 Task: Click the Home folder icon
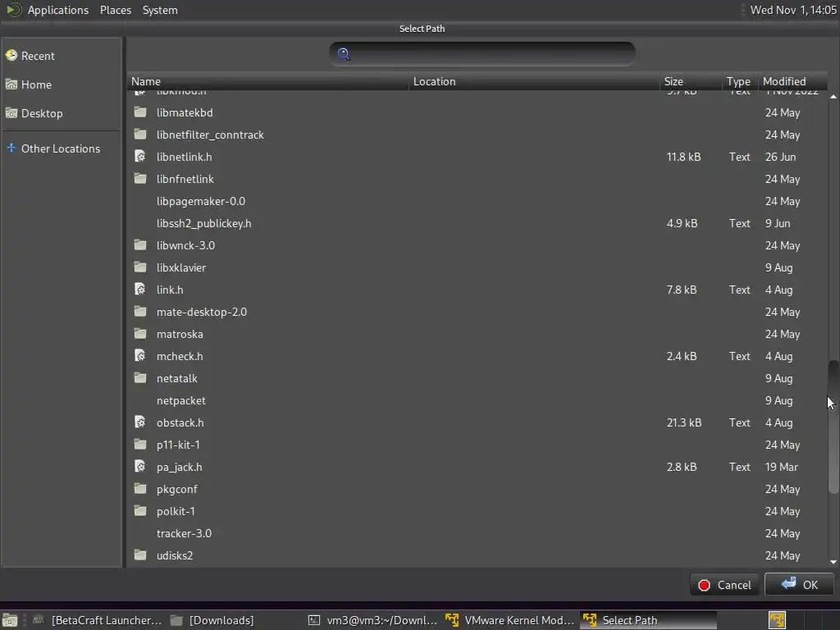[x=11, y=84]
